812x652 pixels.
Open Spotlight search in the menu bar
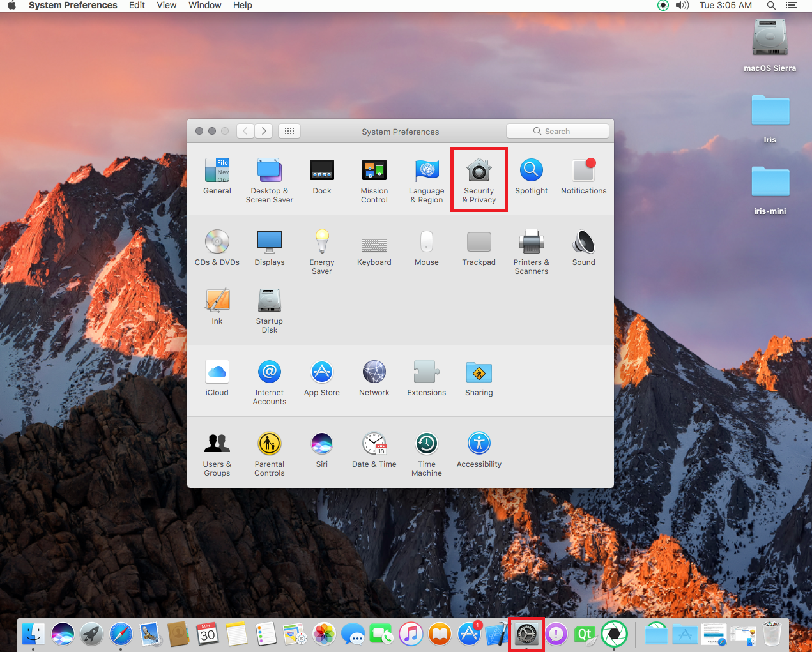[x=771, y=5]
